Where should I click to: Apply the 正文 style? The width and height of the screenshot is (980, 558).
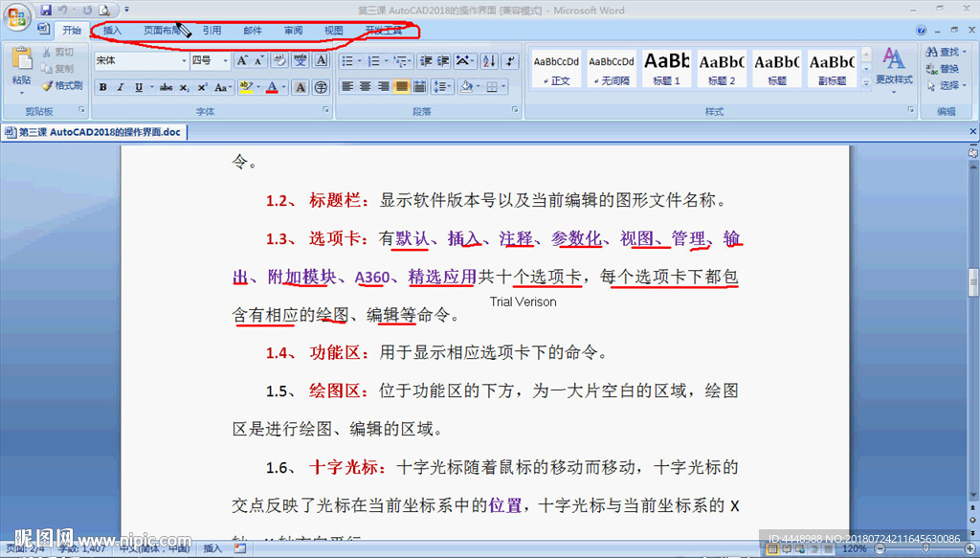pos(556,69)
